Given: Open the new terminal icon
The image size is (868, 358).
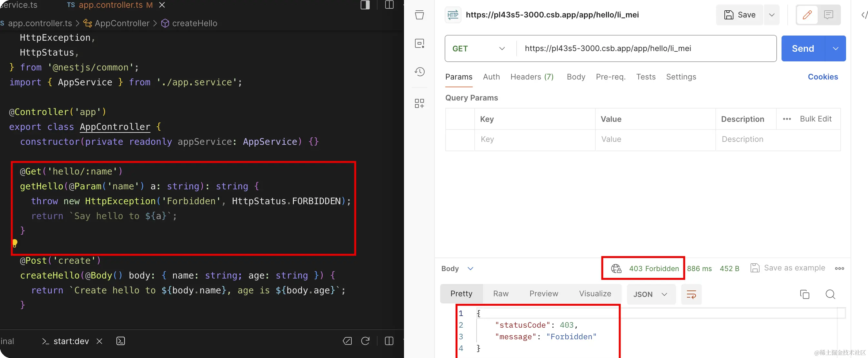Looking at the screenshot, I should click(121, 341).
